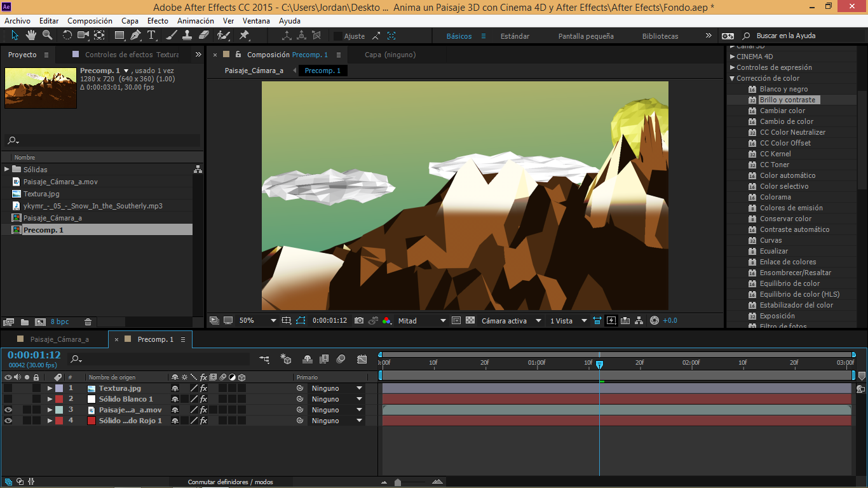868x488 pixels.
Task: Click the 8 bpc color depth button
Action: click(x=60, y=322)
